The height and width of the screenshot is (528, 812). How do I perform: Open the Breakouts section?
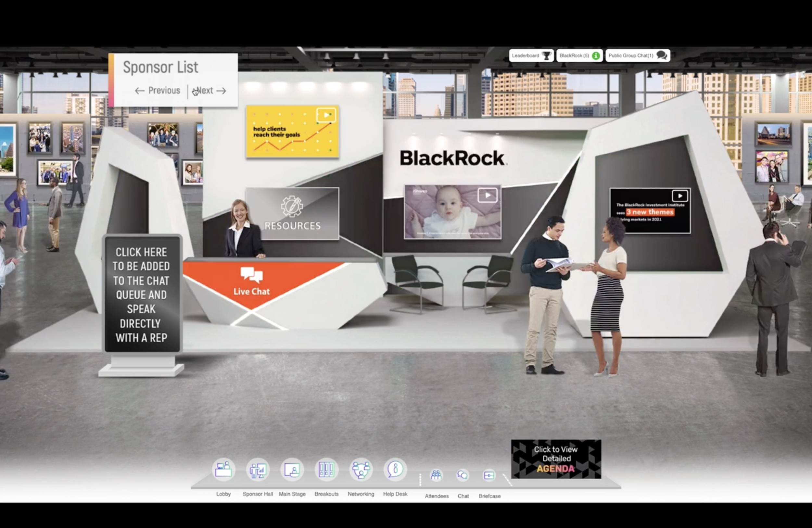[326, 470]
